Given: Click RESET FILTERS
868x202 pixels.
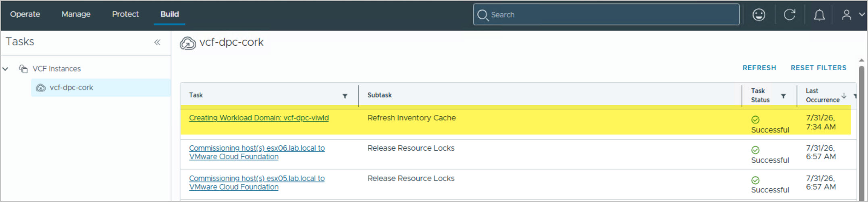Looking at the screenshot, I should [x=818, y=68].
